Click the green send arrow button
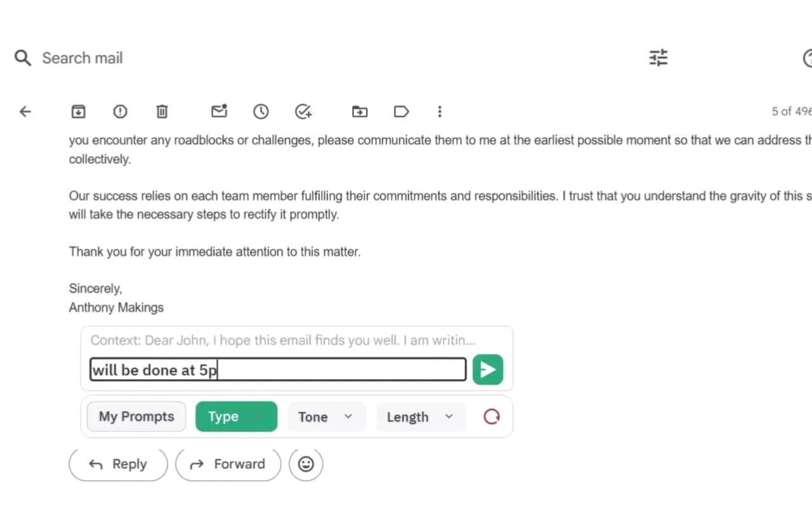The height and width of the screenshot is (508, 812). click(488, 370)
